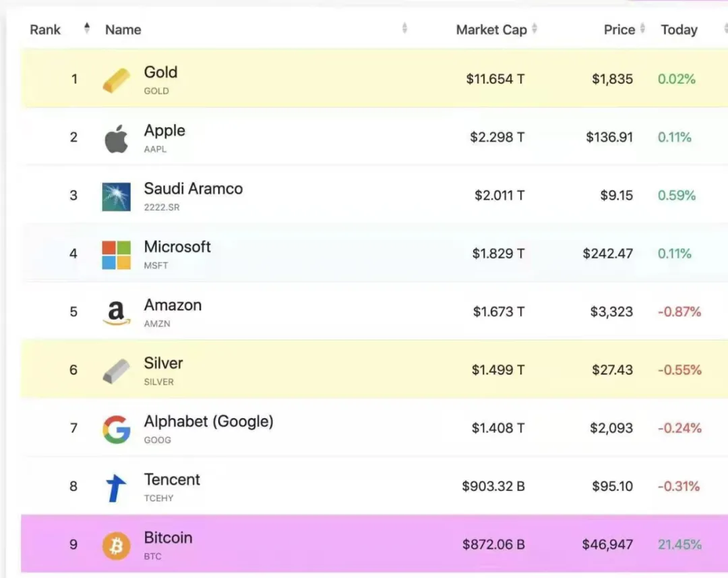
Task: Click Gold's $11.654 T market cap
Action: [495, 79]
